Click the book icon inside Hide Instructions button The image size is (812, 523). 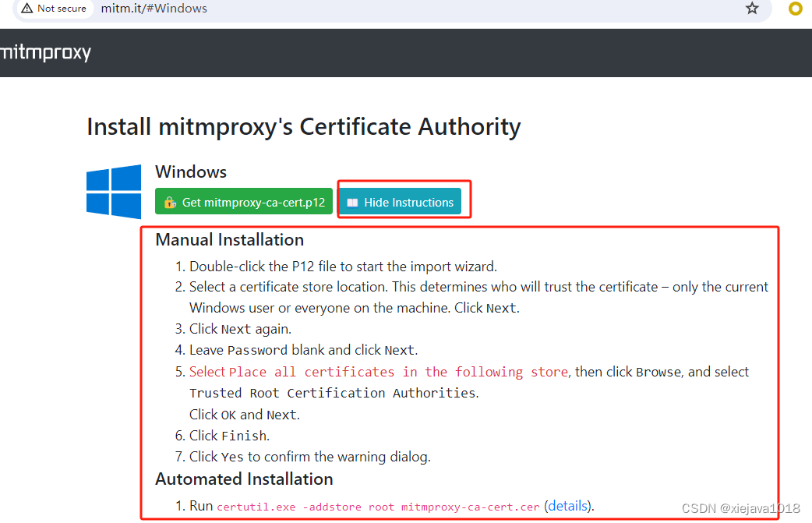[353, 201]
